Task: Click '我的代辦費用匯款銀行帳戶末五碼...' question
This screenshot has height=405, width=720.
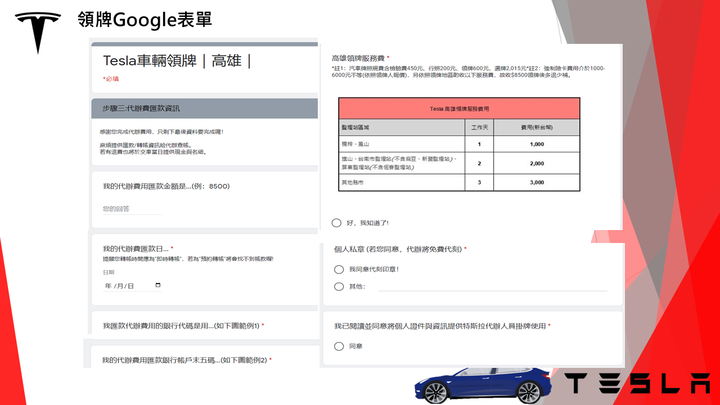Action: pos(185,360)
